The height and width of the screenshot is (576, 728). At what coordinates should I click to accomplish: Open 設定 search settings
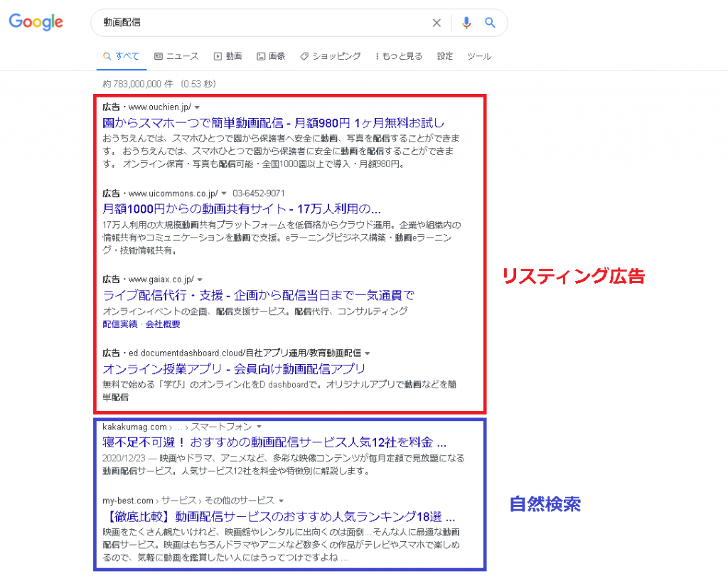[445, 56]
